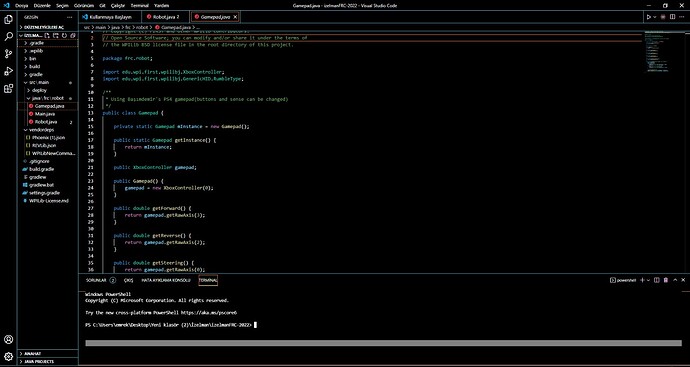Open the Source Control view
Viewport: 690px width, 367px height.
[8, 54]
